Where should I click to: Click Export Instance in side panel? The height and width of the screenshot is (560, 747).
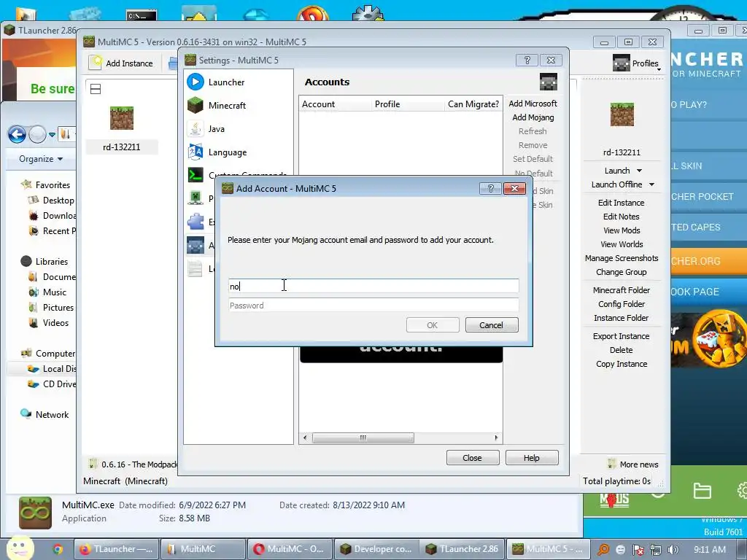[622, 335]
